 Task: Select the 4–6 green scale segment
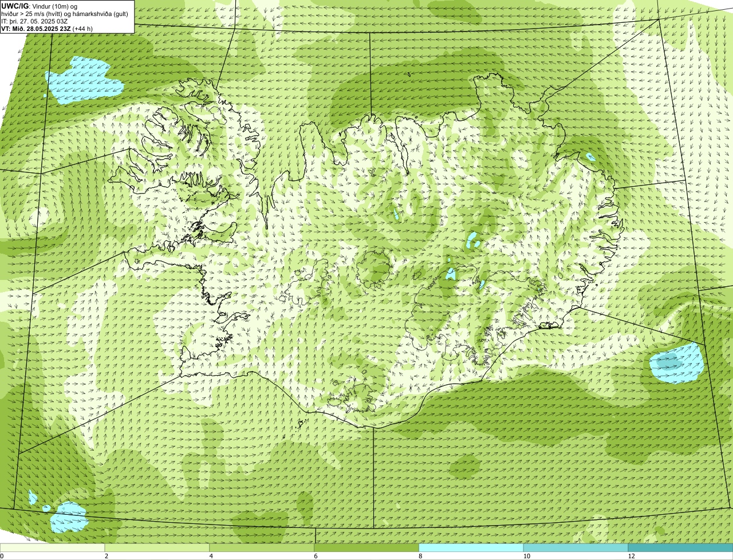(262, 548)
